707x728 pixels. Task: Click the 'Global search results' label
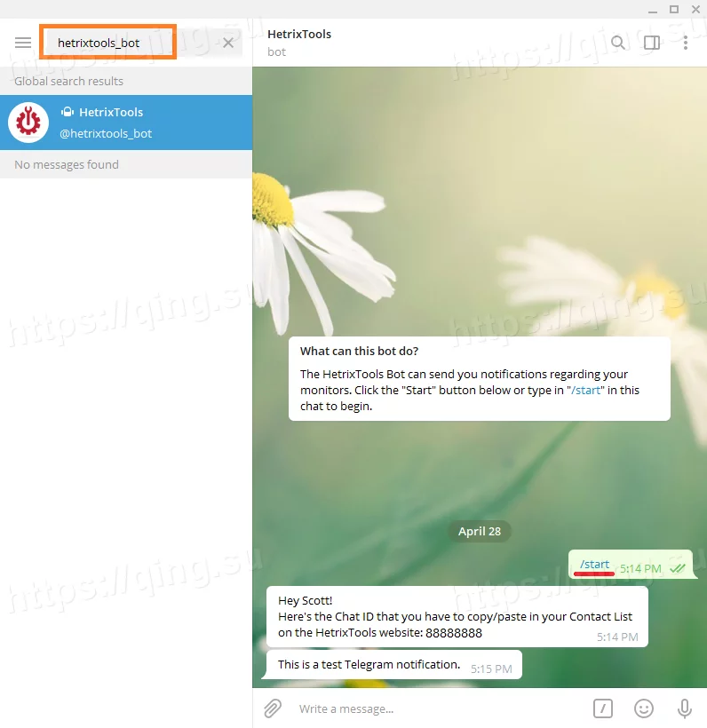pyautogui.click(x=68, y=82)
